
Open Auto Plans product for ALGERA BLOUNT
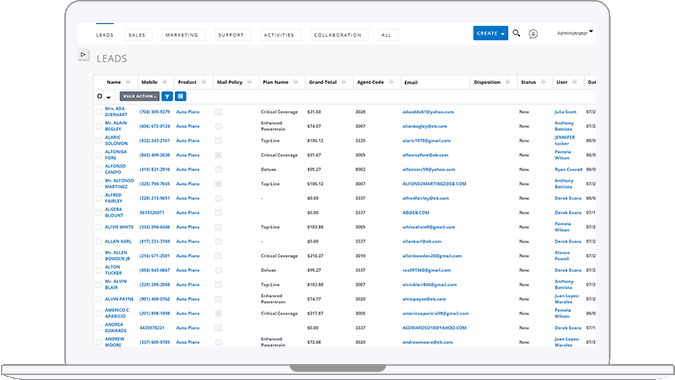click(x=188, y=213)
